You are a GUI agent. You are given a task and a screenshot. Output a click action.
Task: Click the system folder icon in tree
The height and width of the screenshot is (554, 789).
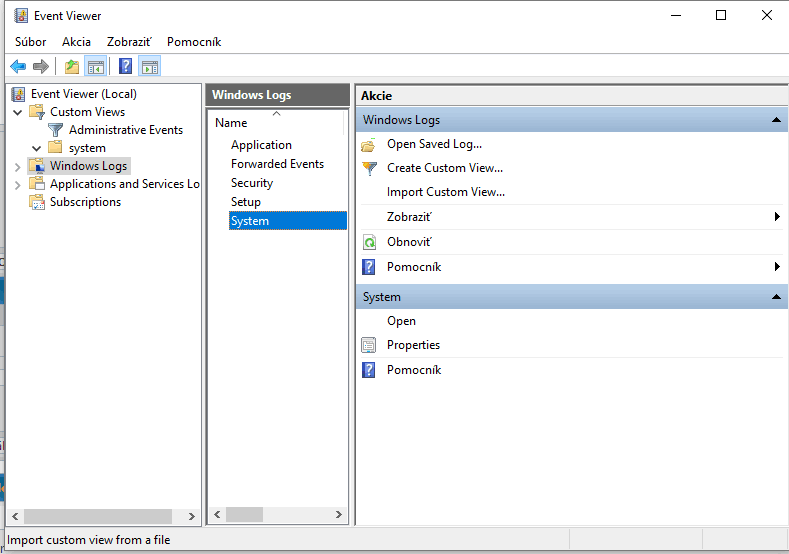(55, 147)
